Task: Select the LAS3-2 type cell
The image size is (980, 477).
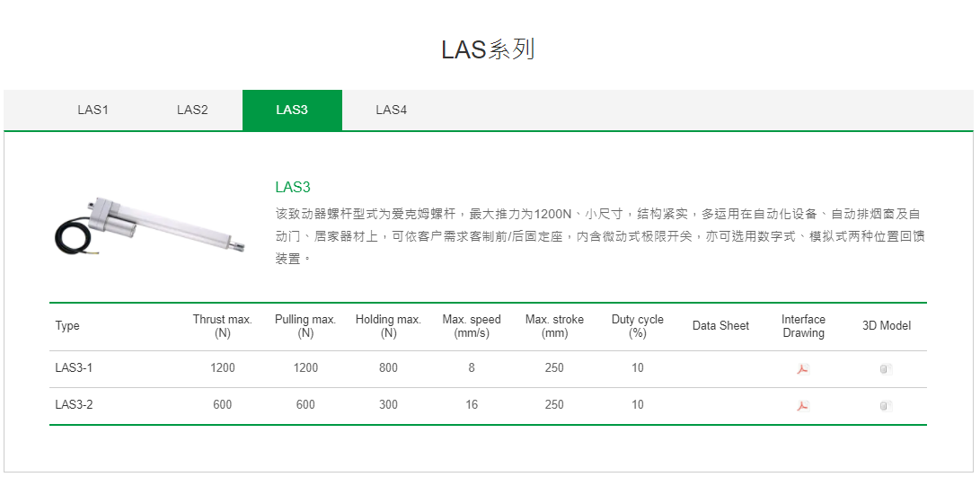Action: tap(74, 404)
